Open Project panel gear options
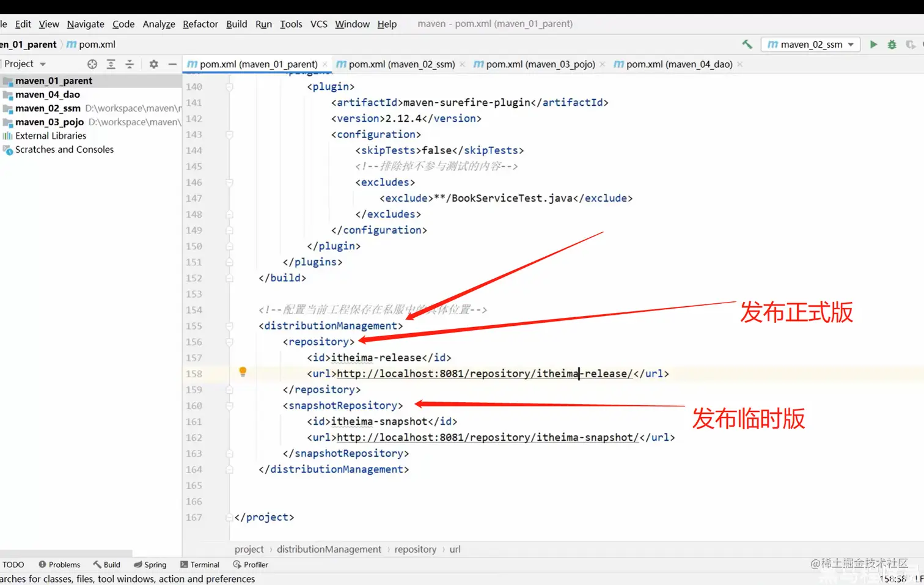The height and width of the screenshot is (585, 924). (153, 64)
